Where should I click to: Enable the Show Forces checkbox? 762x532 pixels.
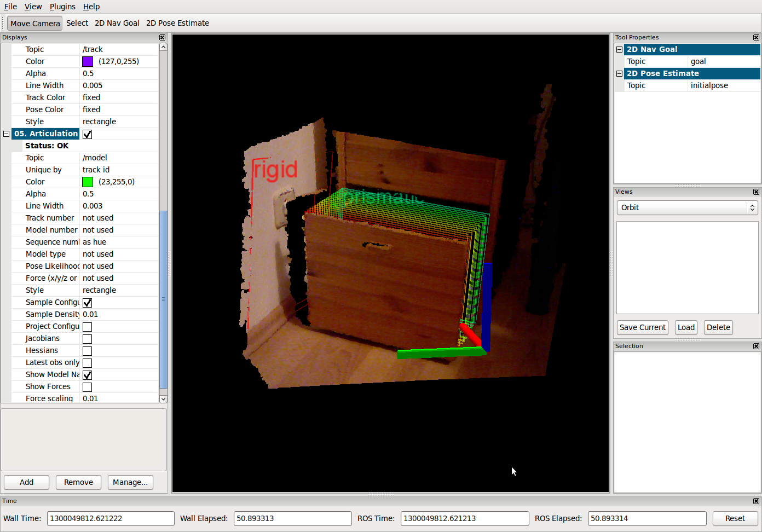pyautogui.click(x=88, y=387)
